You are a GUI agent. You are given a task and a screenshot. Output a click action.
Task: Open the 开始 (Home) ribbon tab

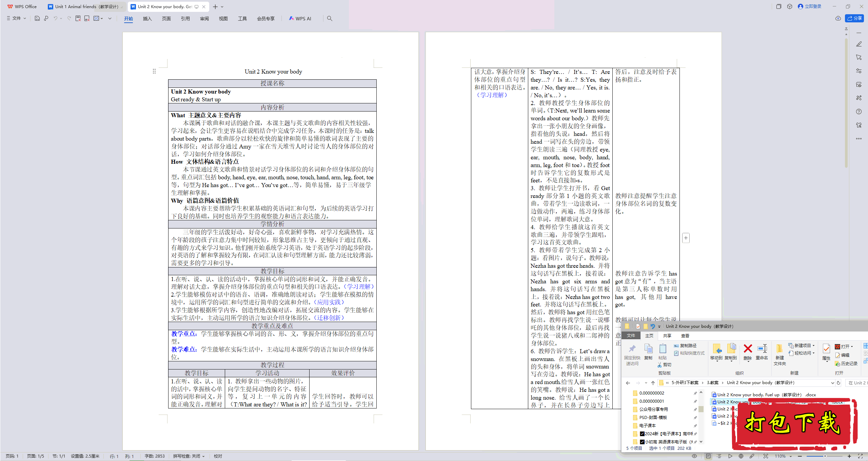pos(129,19)
